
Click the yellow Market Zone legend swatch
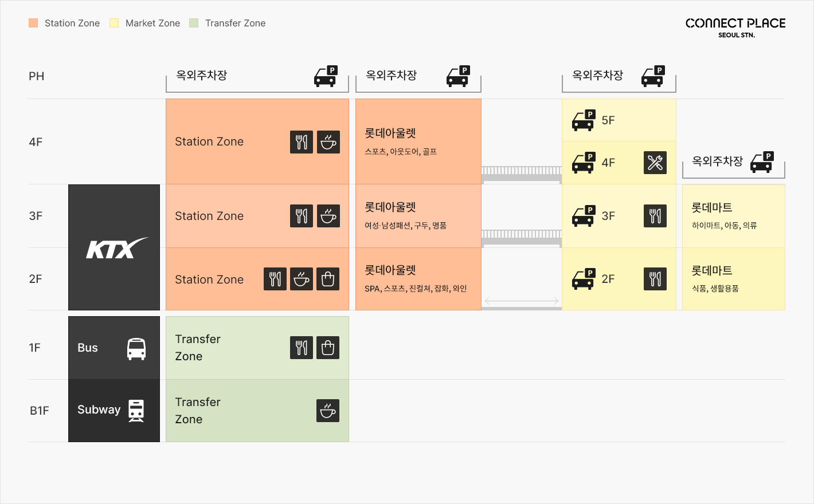[114, 23]
